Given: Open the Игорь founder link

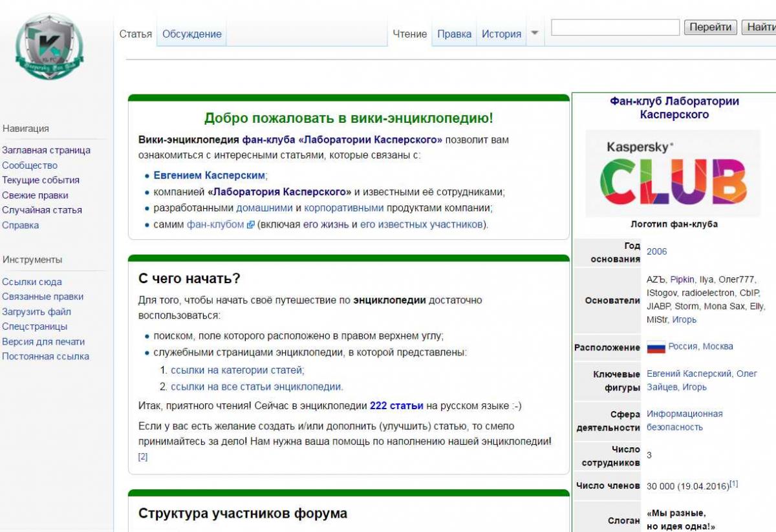Looking at the screenshot, I should (684, 320).
